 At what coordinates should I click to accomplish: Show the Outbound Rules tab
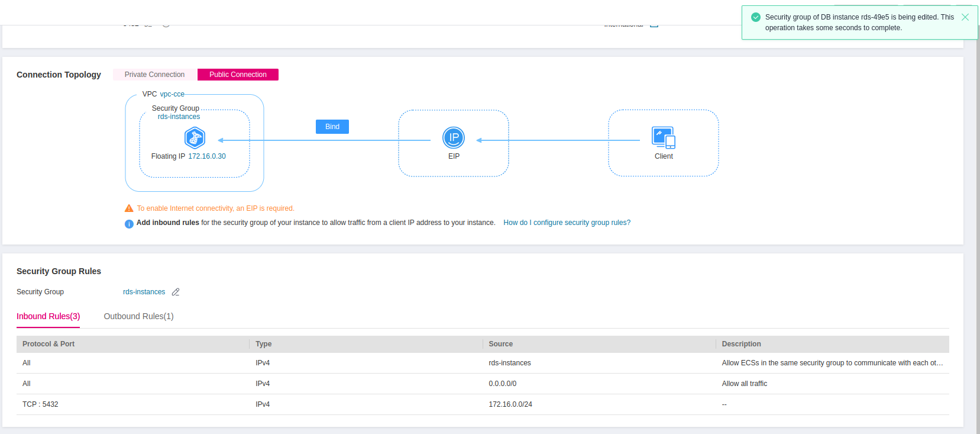pyautogui.click(x=138, y=316)
